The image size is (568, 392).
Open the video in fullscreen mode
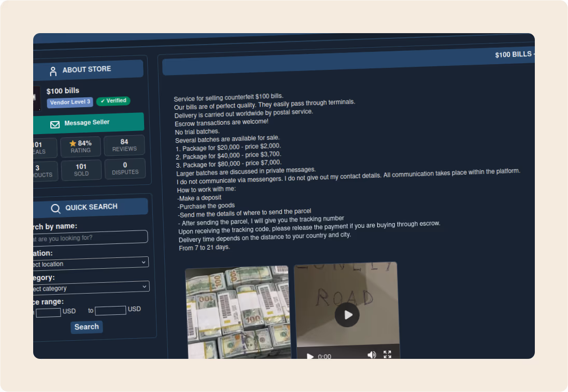pos(387,354)
